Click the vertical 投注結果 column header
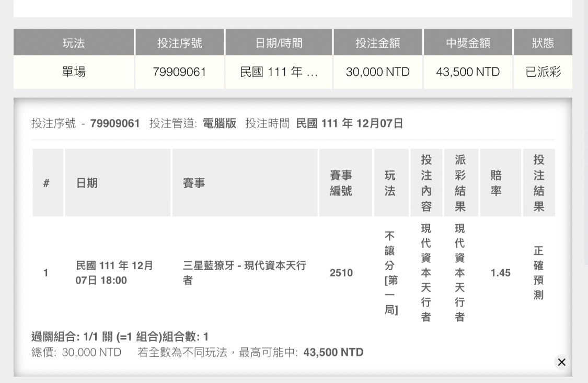 [x=539, y=182]
